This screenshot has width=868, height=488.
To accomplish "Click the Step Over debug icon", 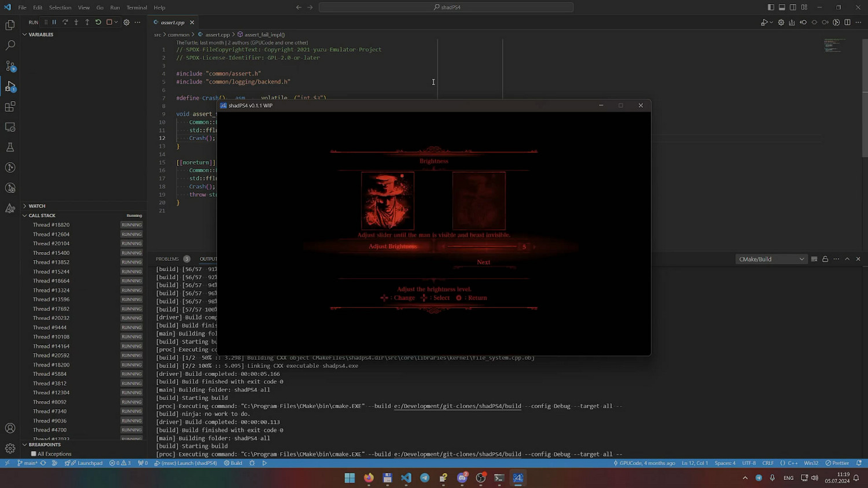I will point(65,23).
